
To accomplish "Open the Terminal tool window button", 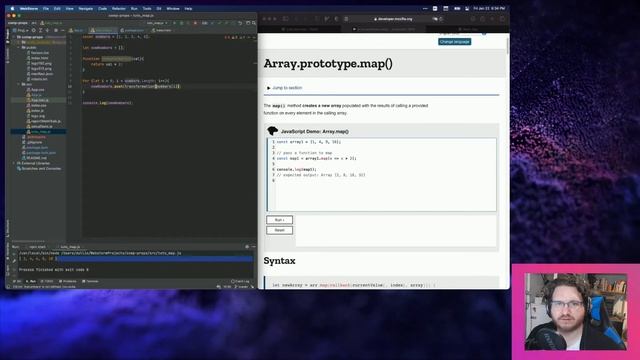I will point(91,281).
